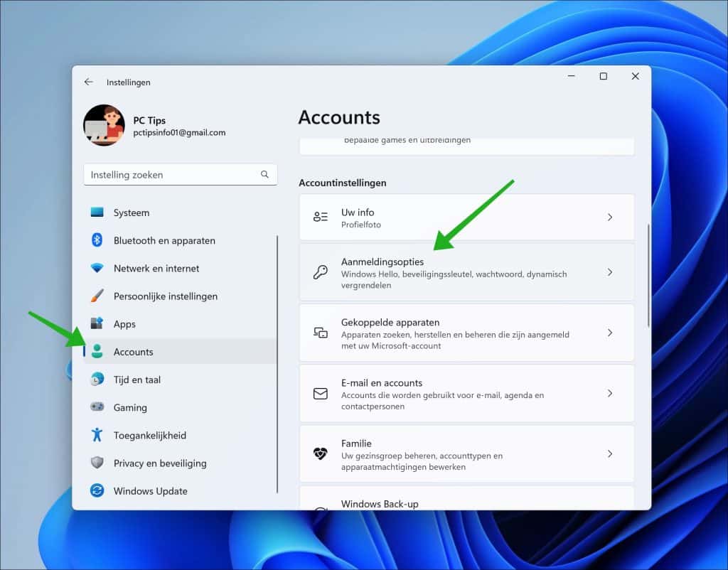This screenshot has width=728, height=570.
Task: Click the Privacy en beveiliging shield icon
Action: tap(97, 462)
